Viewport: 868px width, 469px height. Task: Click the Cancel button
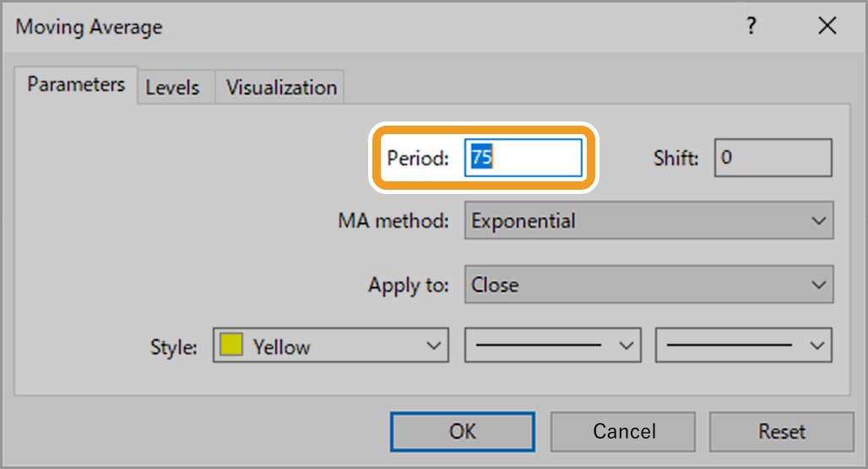[x=623, y=431]
